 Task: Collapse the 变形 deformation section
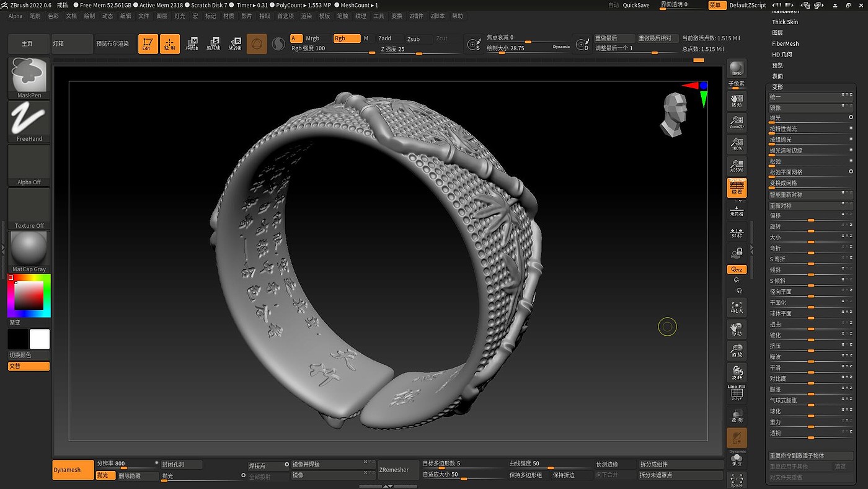coord(777,87)
